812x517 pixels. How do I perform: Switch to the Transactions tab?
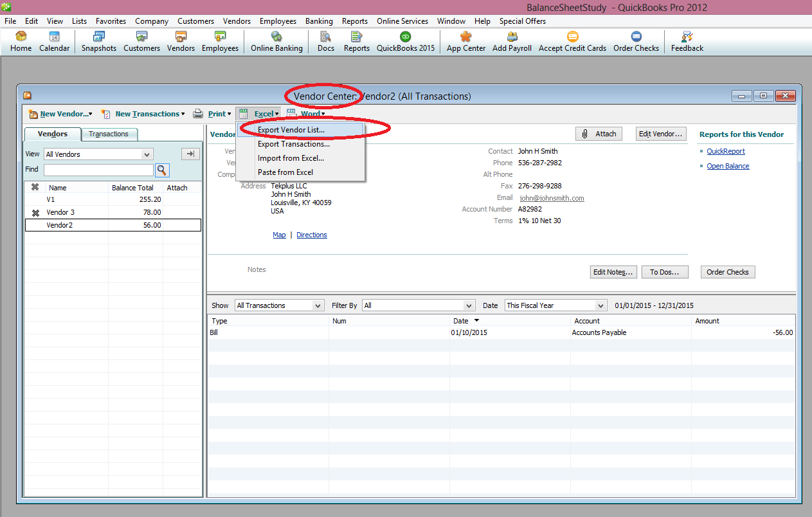(109, 134)
